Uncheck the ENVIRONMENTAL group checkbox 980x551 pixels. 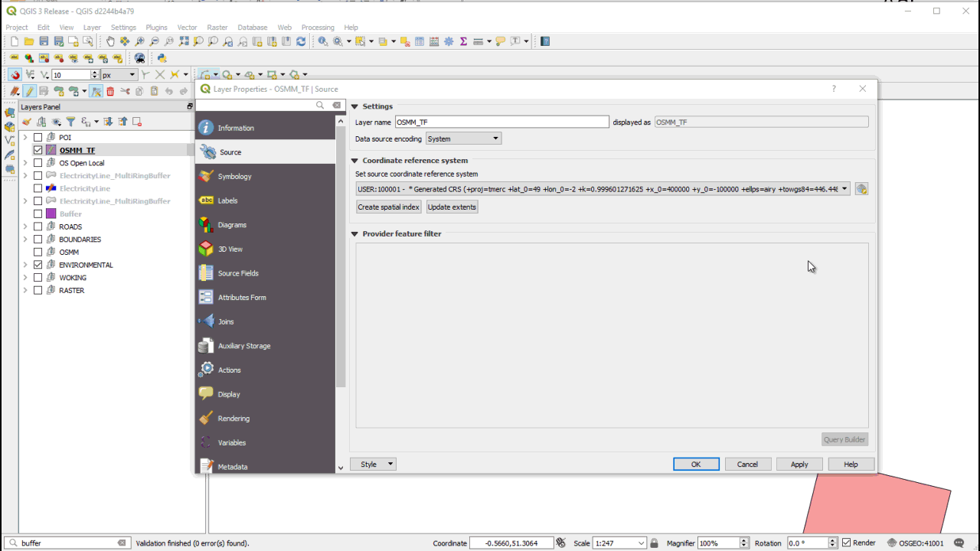(x=38, y=265)
